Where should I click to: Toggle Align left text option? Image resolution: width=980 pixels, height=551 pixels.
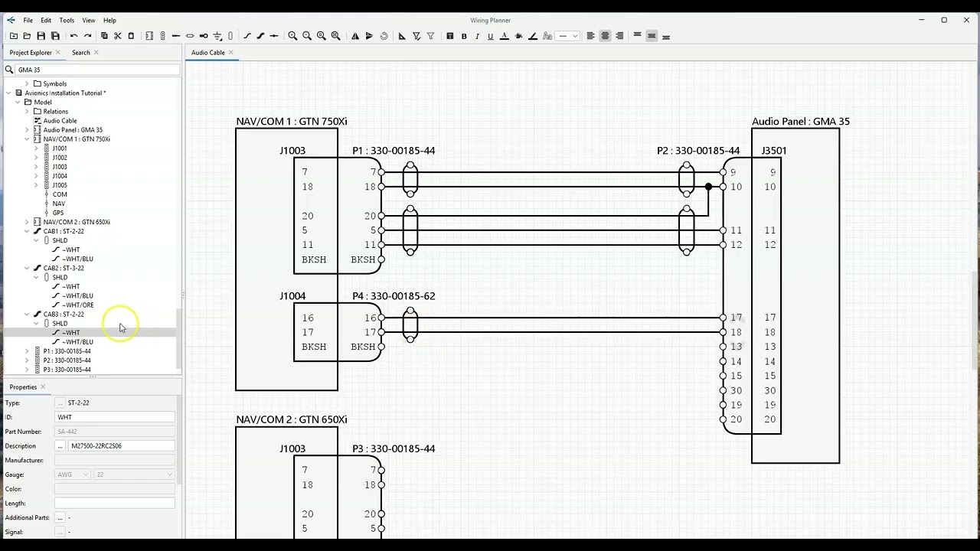(x=590, y=36)
